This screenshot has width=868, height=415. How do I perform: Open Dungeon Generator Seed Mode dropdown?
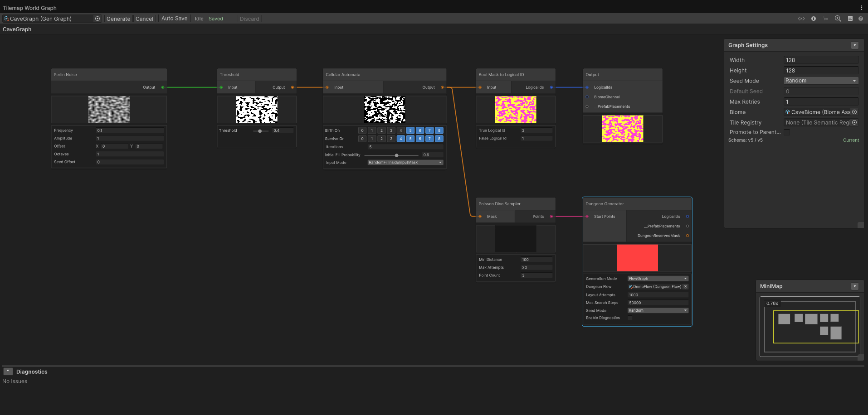point(658,310)
